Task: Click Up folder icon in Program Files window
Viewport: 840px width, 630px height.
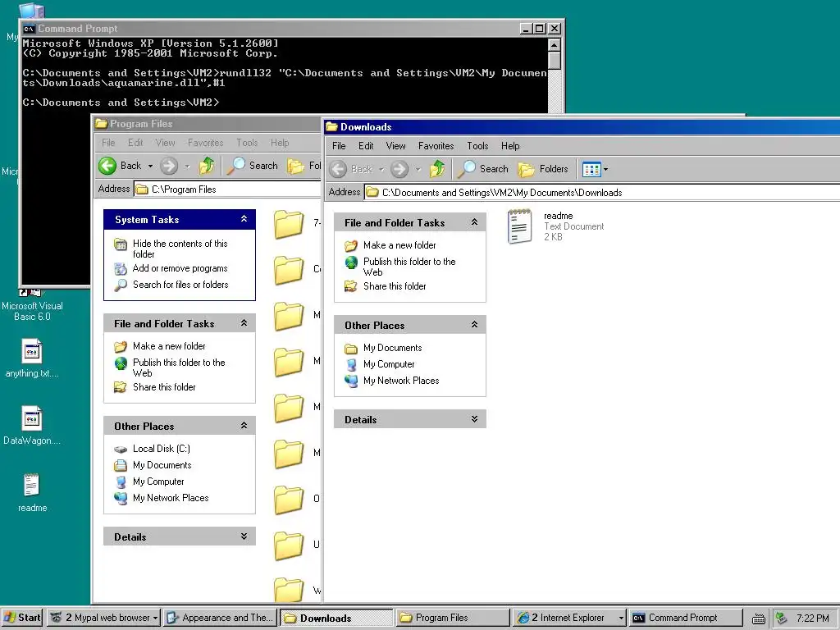Action: click(207, 166)
